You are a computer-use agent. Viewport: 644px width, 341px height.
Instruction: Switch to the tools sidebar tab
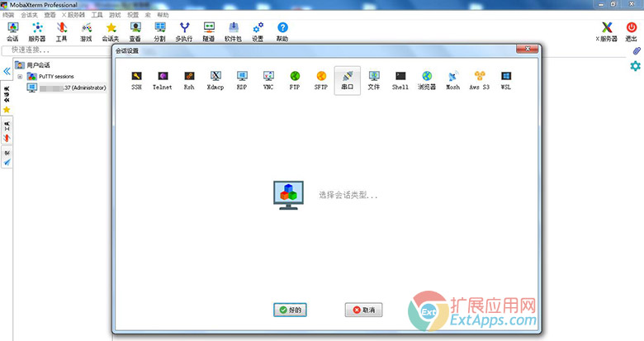pos(7,131)
